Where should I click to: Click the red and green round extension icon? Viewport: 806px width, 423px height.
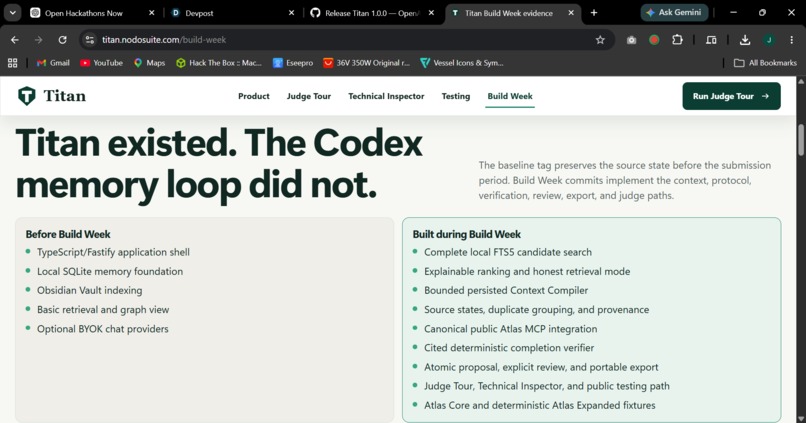(654, 40)
